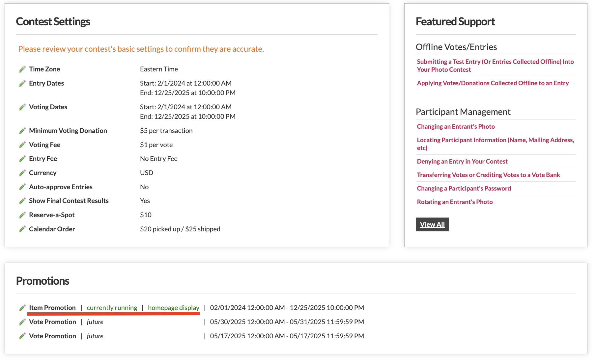Edit Minimum Voting Donation pencil icon
597x364 pixels.
[x=22, y=131]
